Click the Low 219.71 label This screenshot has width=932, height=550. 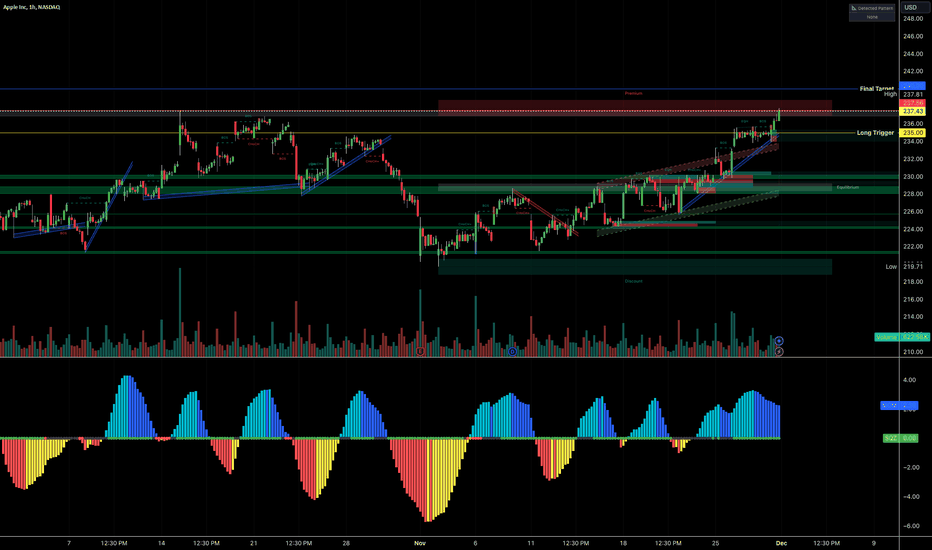[904, 266]
